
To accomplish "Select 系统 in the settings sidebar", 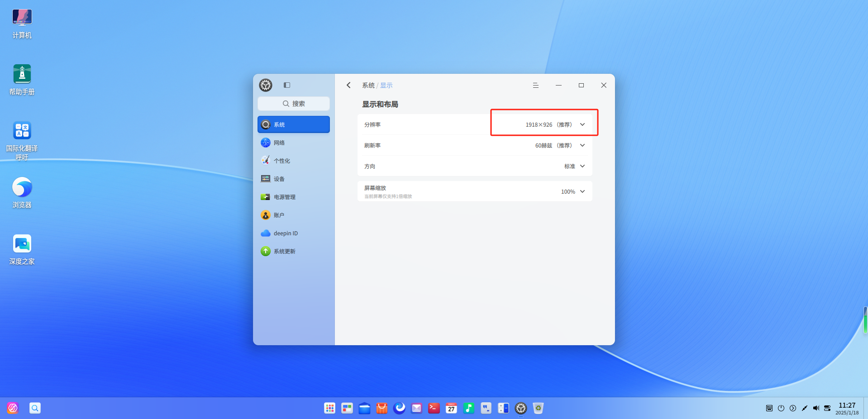I will coord(294,124).
